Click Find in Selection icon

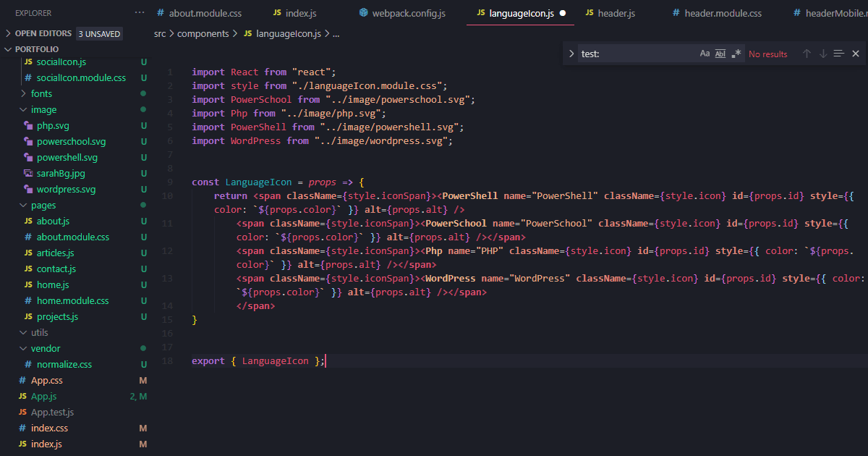pos(839,54)
